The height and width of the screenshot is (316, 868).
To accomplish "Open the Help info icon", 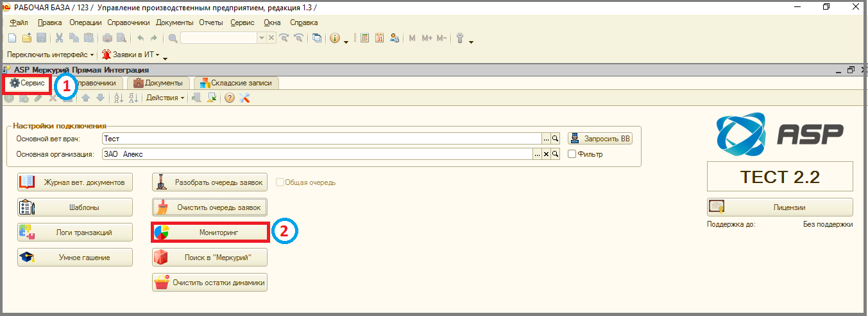I will 335,38.
